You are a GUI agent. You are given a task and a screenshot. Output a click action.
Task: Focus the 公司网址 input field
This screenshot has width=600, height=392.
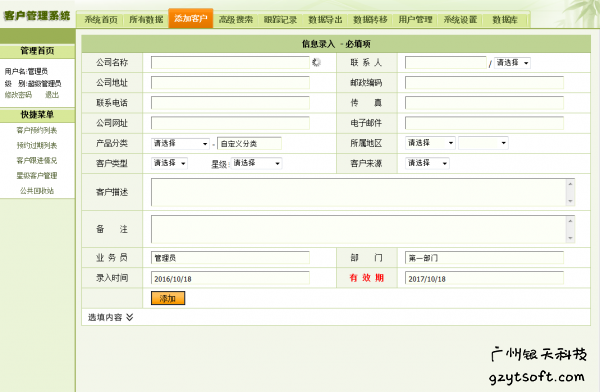point(230,123)
